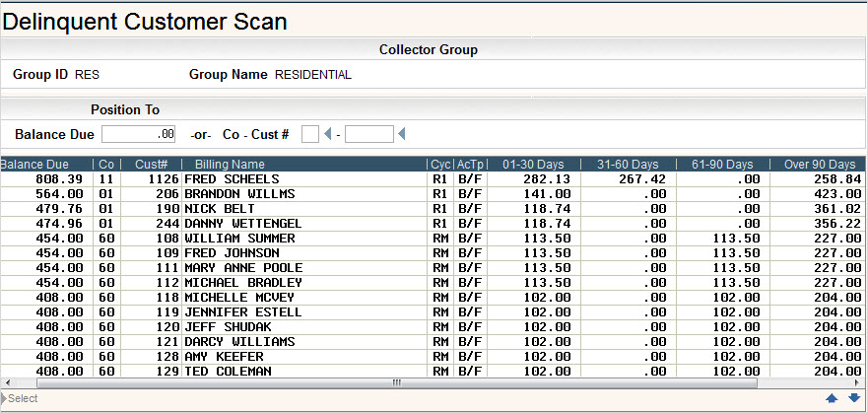Click the Balance Due input field
The image size is (868, 413).
[x=138, y=134]
